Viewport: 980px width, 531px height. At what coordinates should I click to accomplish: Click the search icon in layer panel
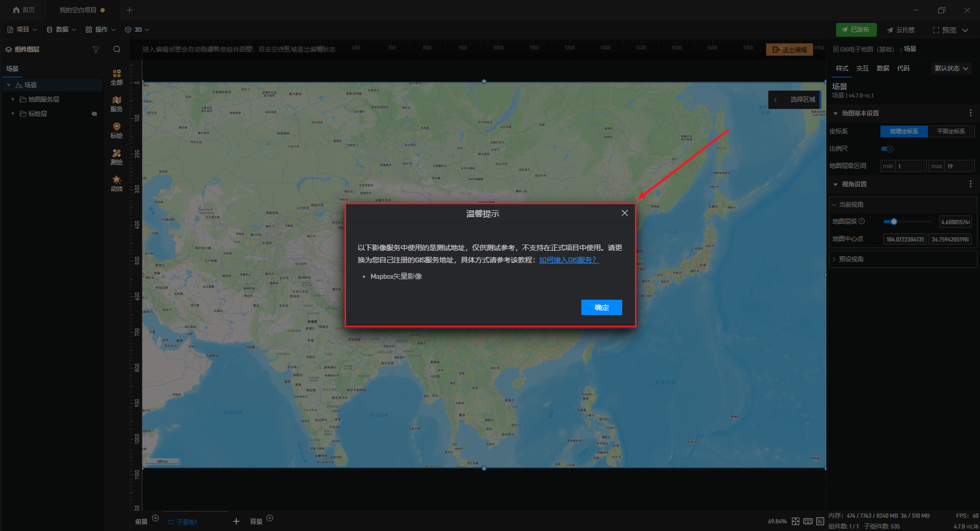tap(117, 50)
